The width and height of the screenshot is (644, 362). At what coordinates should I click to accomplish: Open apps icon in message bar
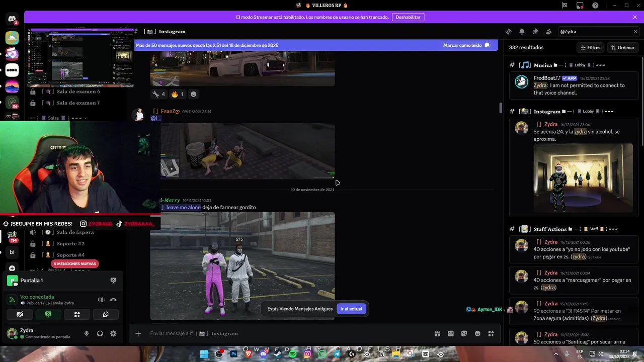pyautogui.click(x=491, y=333)
